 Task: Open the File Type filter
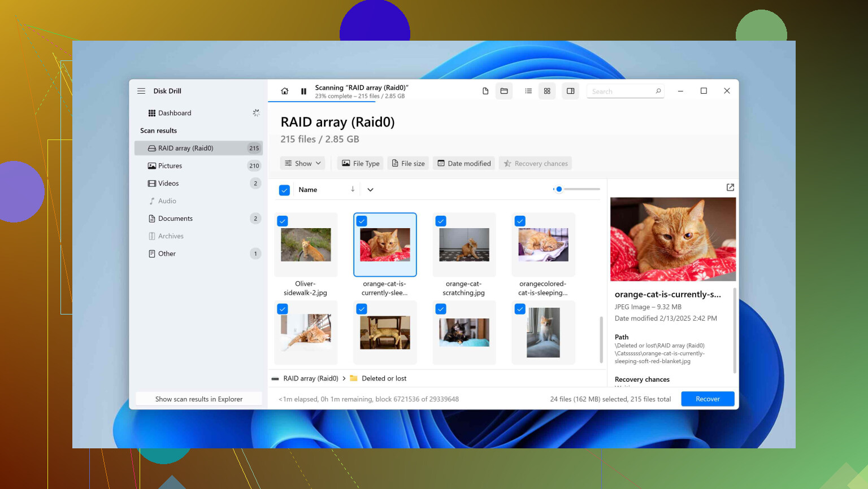[361, 163]
